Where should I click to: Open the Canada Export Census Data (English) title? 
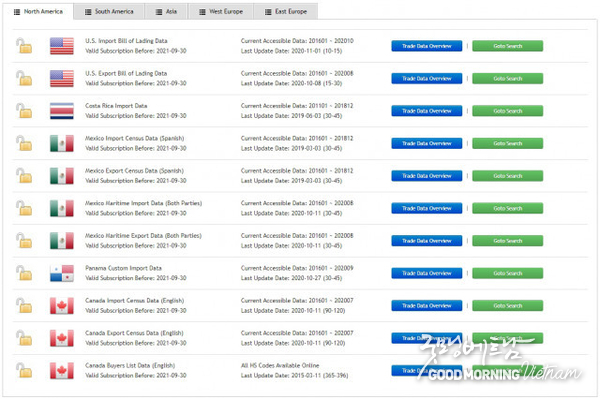(134, 333)
